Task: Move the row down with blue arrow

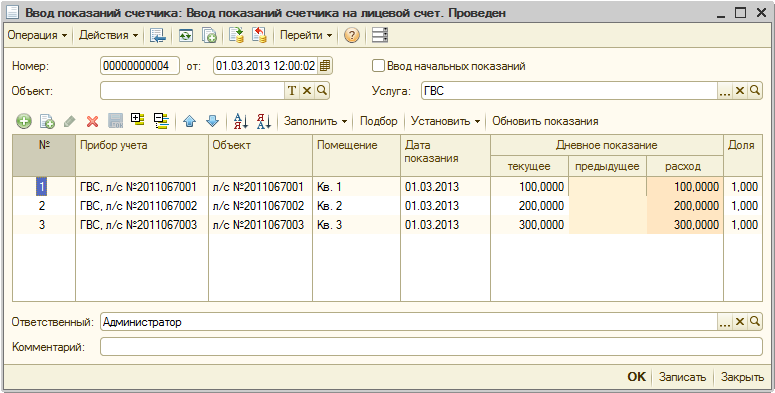Action: click(212, 121)
